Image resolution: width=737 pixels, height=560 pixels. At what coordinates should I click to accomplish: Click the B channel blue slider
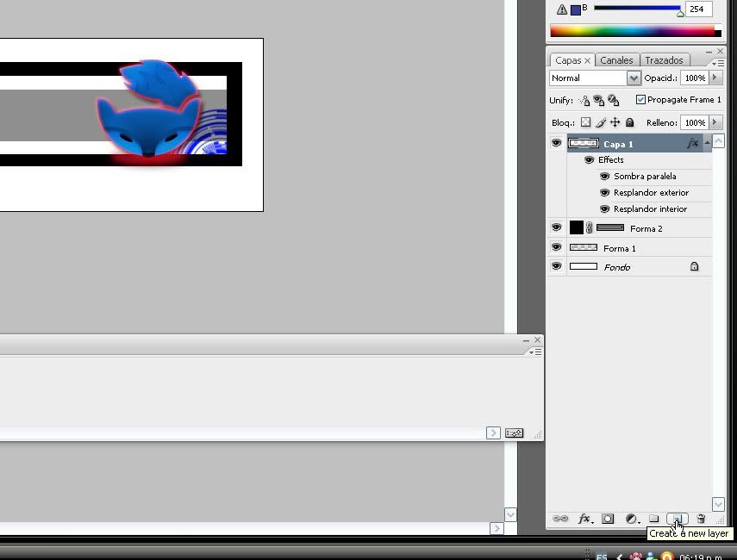click(x=637, y=8)
